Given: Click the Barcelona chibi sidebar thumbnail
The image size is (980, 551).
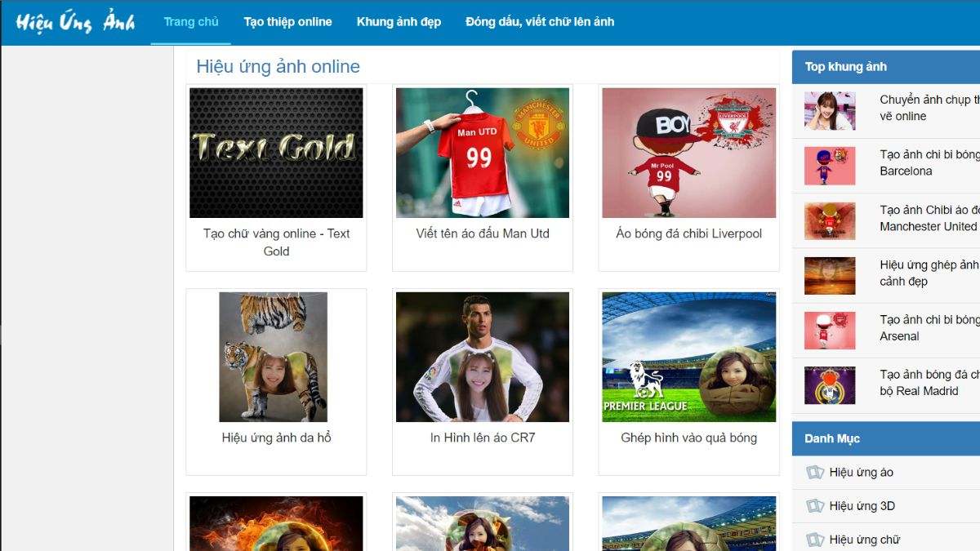Looking at the screenshot, I should tap(830, 166).
